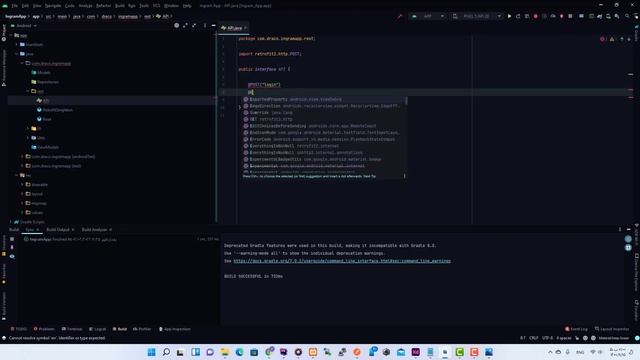Go to next highlighted error arrow
Screen dimensions: 640x360
(x=629, y=39)
